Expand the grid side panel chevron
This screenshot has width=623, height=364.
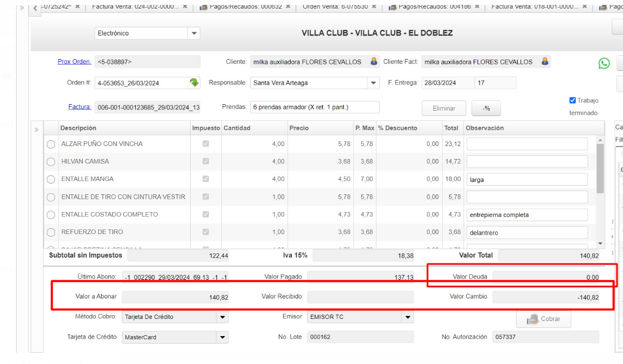37,129
